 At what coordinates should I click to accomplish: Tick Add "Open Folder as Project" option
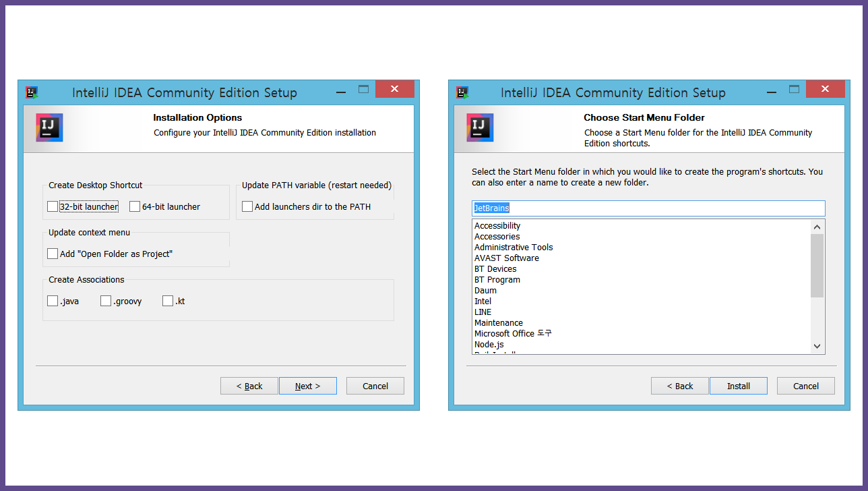coord(53,254)
